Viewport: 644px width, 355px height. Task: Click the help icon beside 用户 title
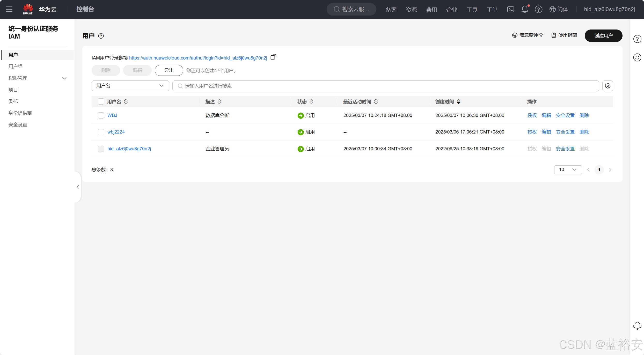tap(101, 36)
